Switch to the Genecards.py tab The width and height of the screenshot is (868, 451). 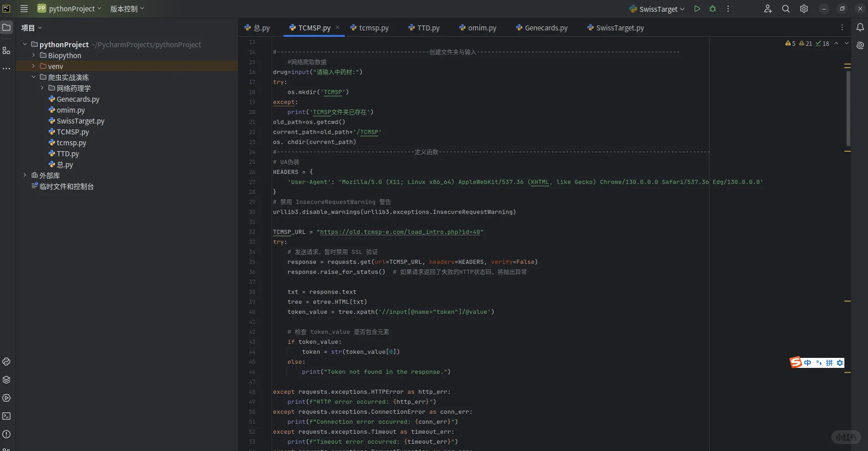click(x=546, y=28)
